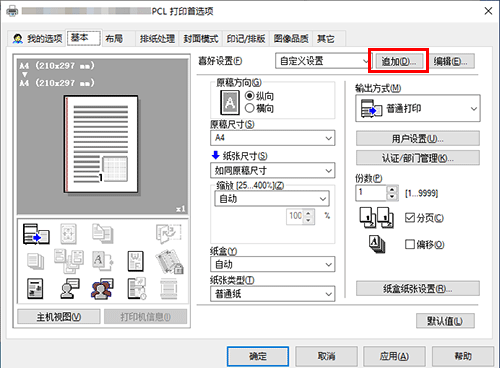Click the 确定 OK button

point(258,356)
